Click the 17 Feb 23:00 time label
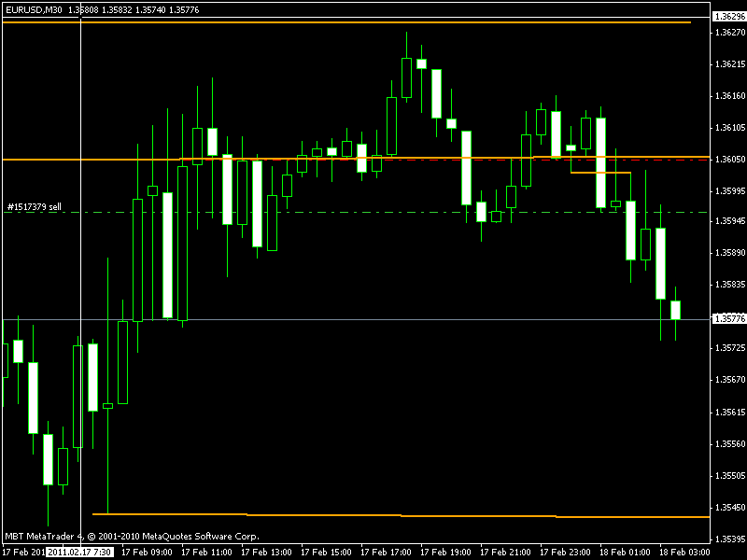 (566, 553)
